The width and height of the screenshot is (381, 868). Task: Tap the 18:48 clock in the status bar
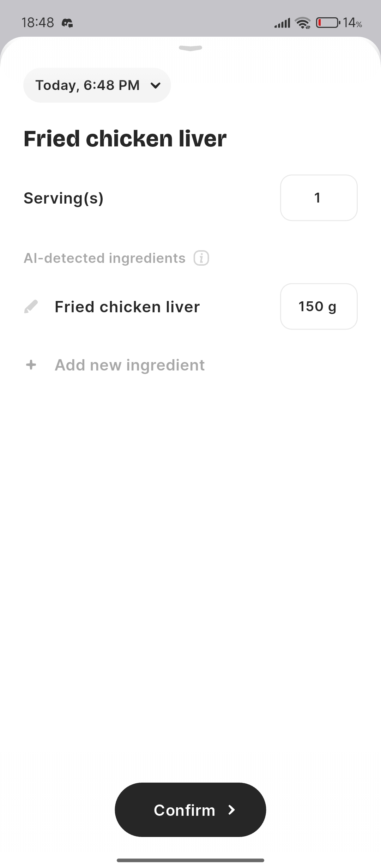point(37,23)
